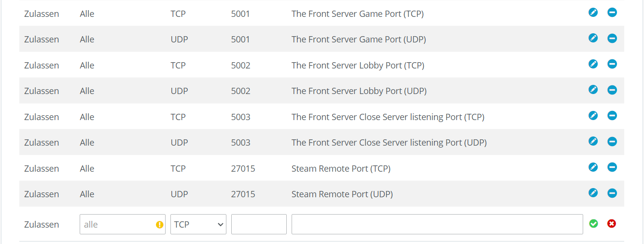The height and width of the screenshot is (244, 644).
Task: Edit the Front Server Game Port UDP rule
Action: (593, 38)
